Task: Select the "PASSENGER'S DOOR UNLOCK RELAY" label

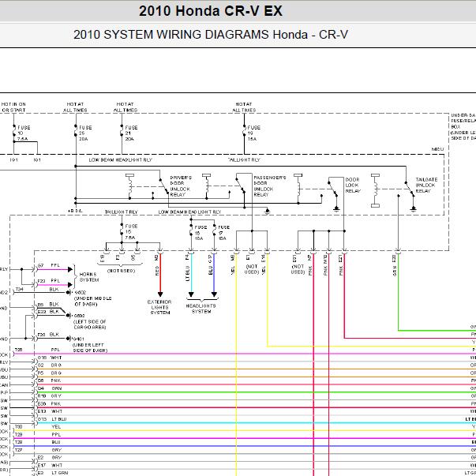Action: point(269,186)
